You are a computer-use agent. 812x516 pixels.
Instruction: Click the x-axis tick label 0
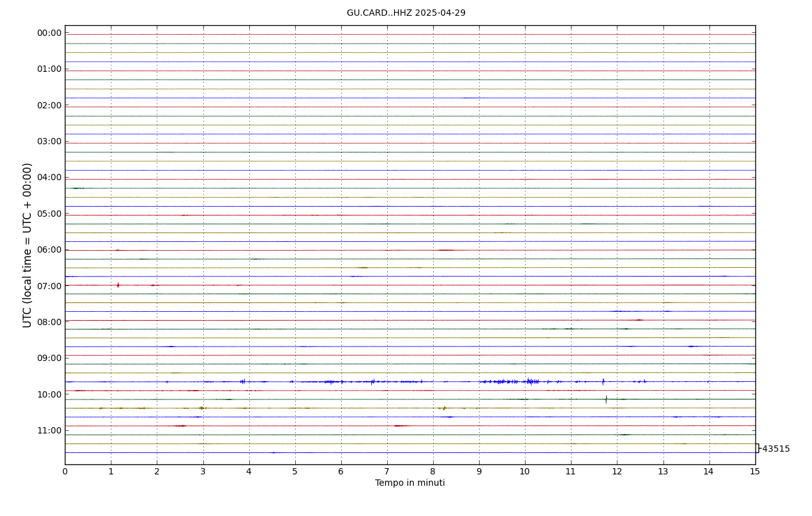tap(65, 472)
